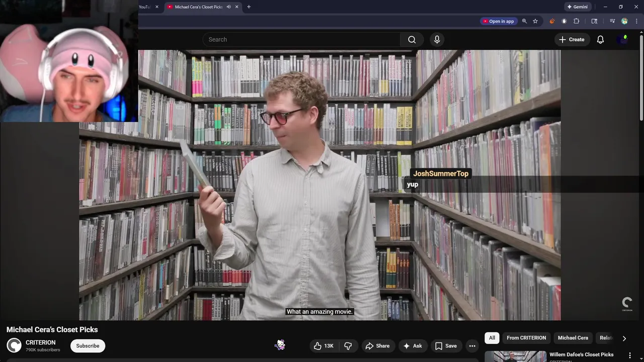
Task: Open the zoom magnifier in address bar
Action: (524, 21)
